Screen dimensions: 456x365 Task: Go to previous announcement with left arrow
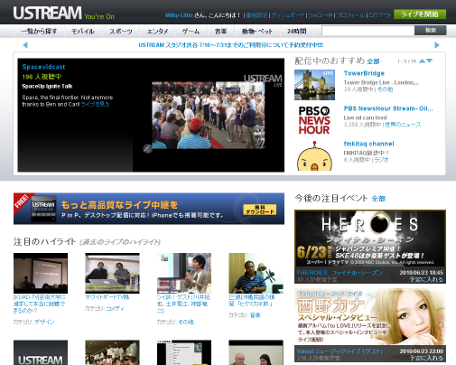click(x=25, y=45)
